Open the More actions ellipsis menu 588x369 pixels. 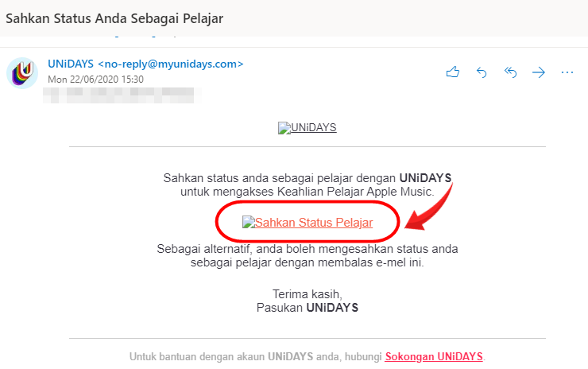[x=567, y=72]
